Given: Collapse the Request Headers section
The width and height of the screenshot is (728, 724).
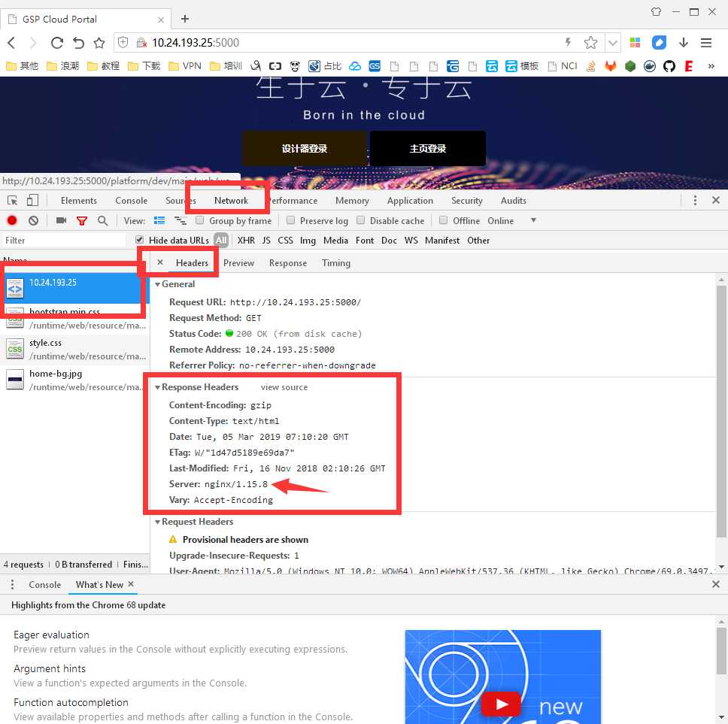Looking at the screenshot, I should [157, 522].
